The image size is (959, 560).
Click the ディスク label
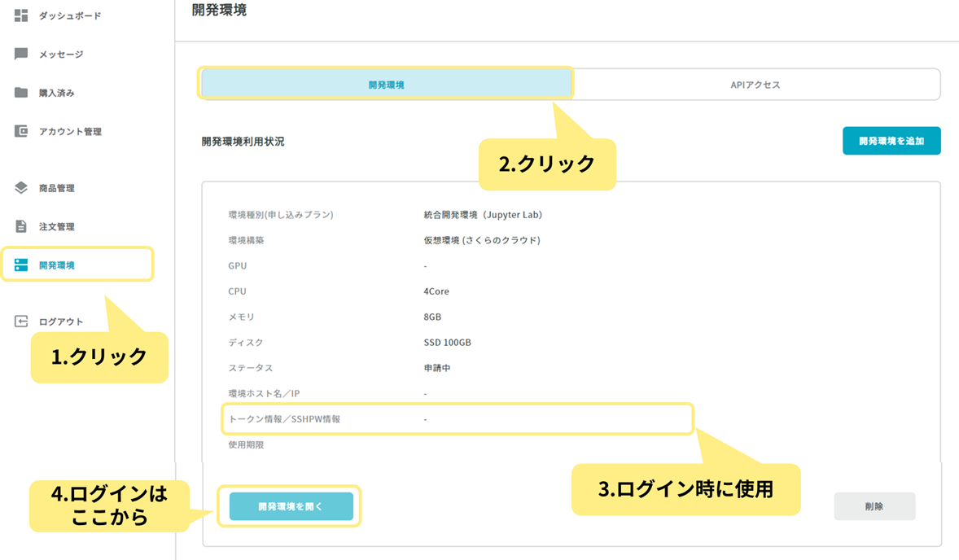246,343
